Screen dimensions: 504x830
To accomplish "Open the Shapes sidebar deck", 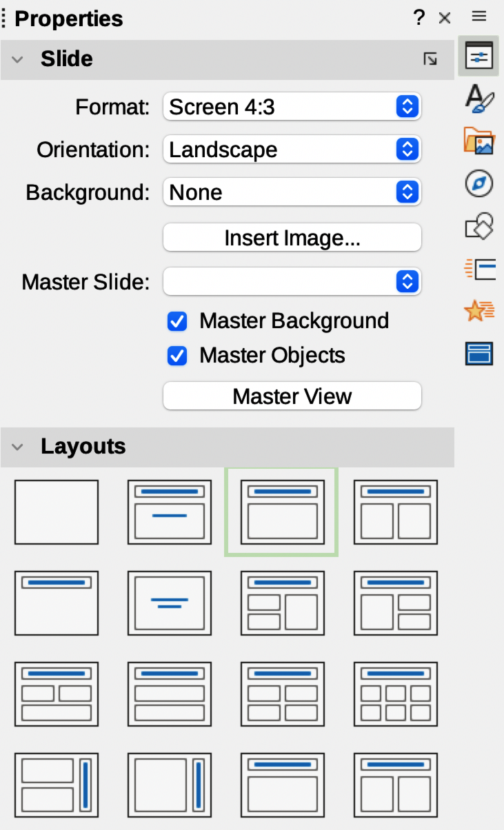I will tap(479, 226).
